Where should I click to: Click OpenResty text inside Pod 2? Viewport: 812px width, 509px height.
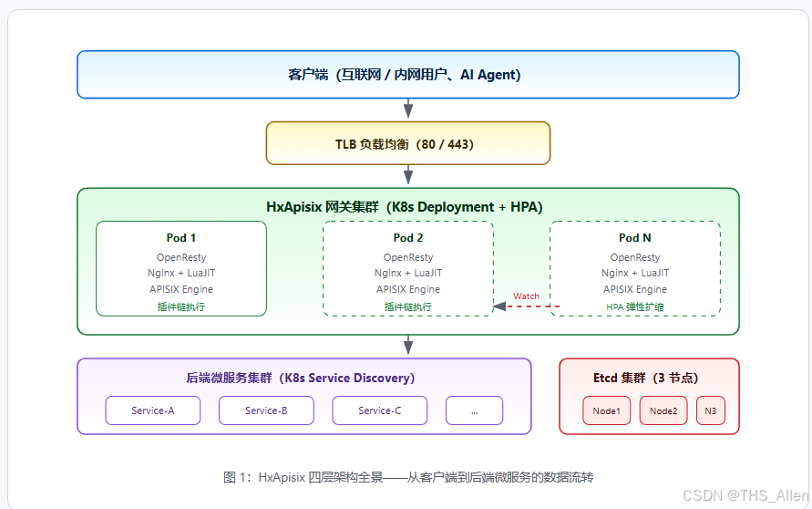click(x=408, y=257)
